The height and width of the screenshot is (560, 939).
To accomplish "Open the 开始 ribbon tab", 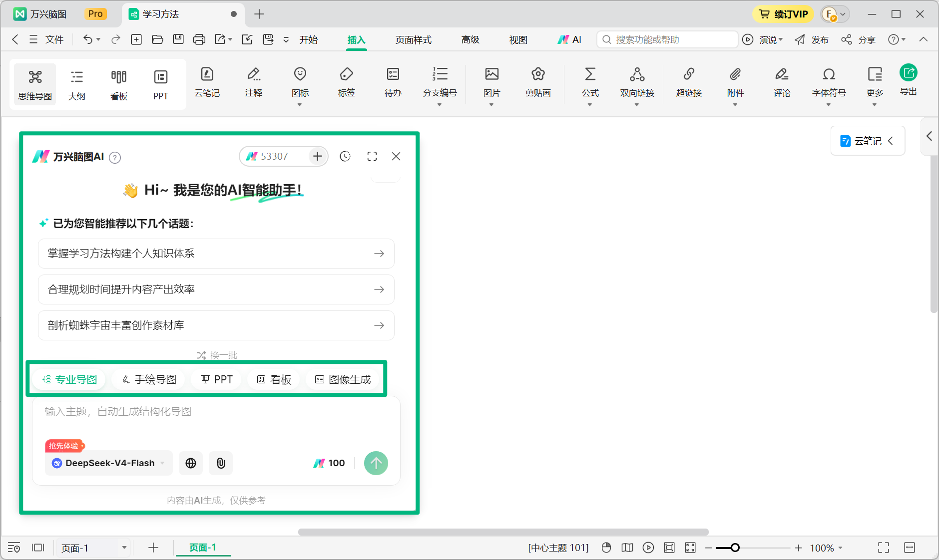I will [309, 39].
